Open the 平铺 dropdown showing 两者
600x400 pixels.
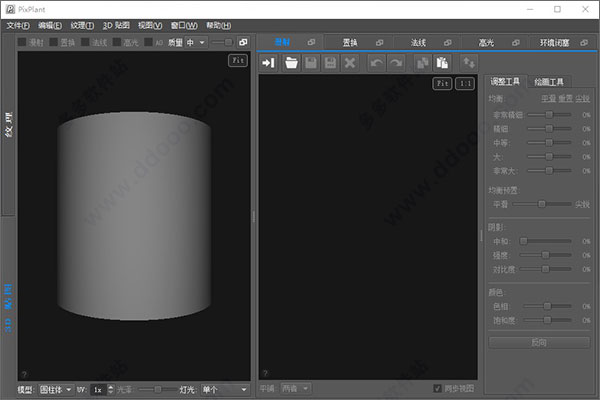(x=295, y=389)
